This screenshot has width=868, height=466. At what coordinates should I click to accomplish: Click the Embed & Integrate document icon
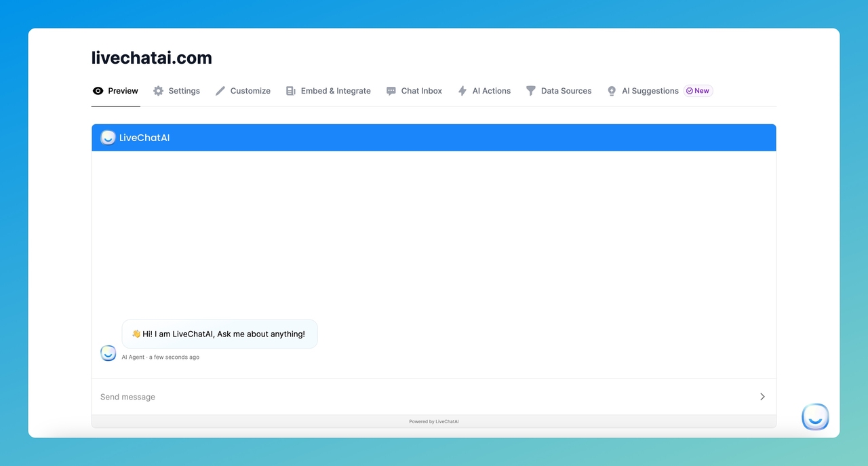tap(291, 91)
